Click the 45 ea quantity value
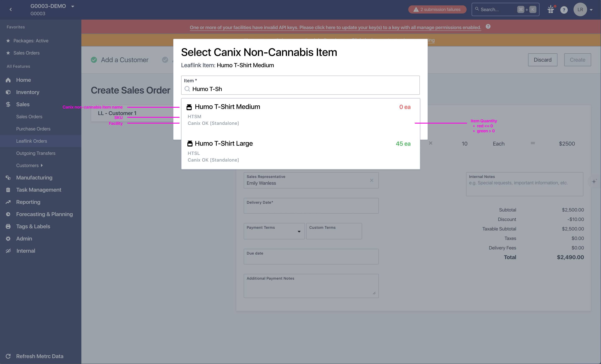 click(x=403, y=144)
